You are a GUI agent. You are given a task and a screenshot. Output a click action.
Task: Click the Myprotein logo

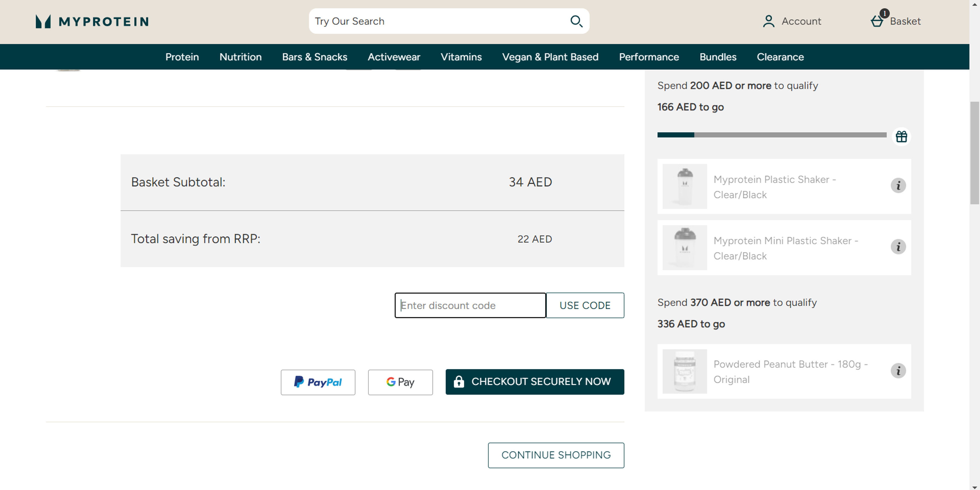coord(92,21)
